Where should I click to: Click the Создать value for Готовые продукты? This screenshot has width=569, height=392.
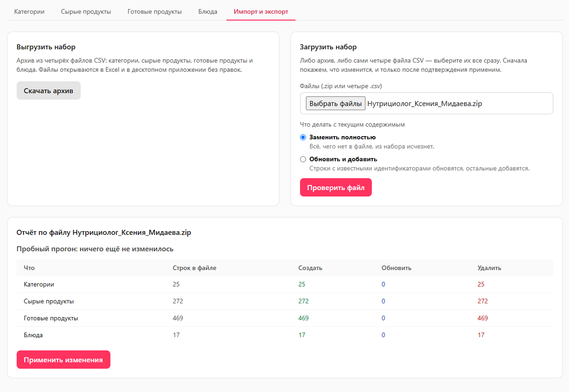303,318
